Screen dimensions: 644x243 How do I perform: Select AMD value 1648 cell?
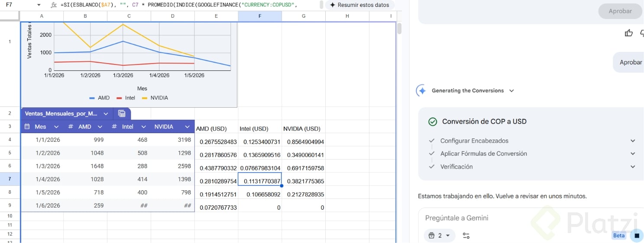(85, 166)
